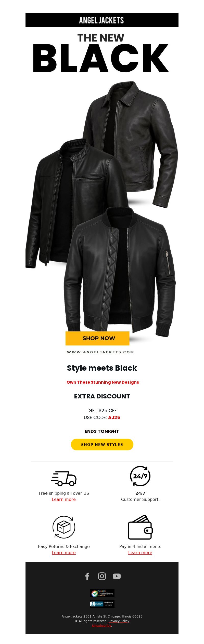The height and width of the screenshot is (644, 204).
Task: Click the Angel Jackets header logo
Action: 101,20
